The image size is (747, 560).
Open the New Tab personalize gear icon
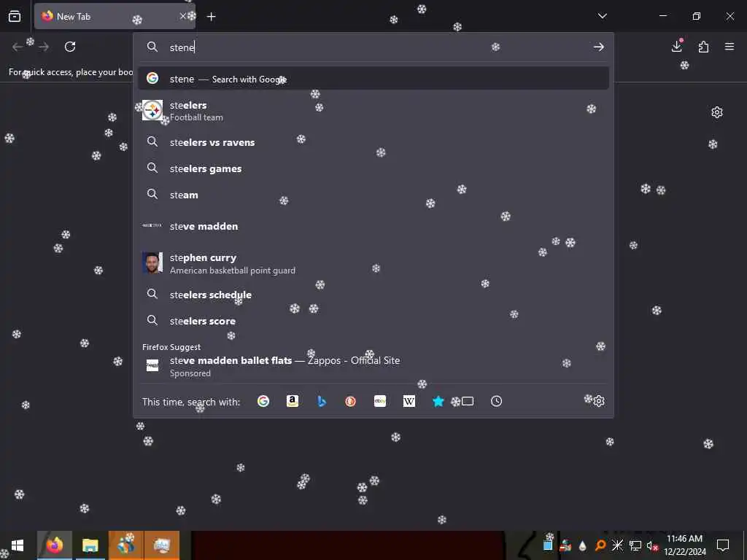pos(717,112)
